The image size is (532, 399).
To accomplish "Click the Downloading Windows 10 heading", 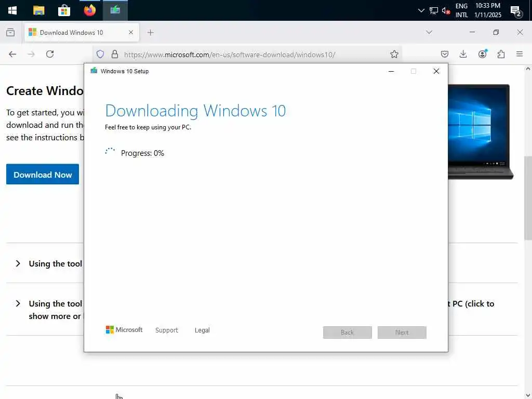I will click(195, 111).
